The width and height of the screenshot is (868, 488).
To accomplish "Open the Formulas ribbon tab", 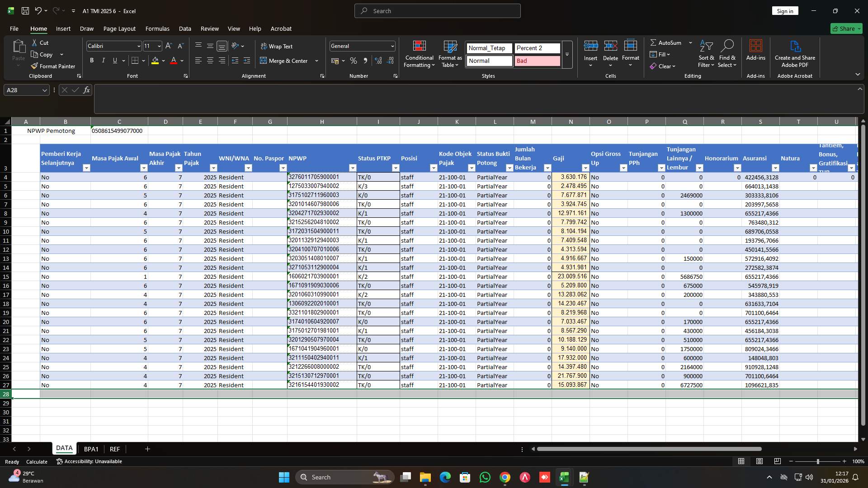I will [157, 28].
